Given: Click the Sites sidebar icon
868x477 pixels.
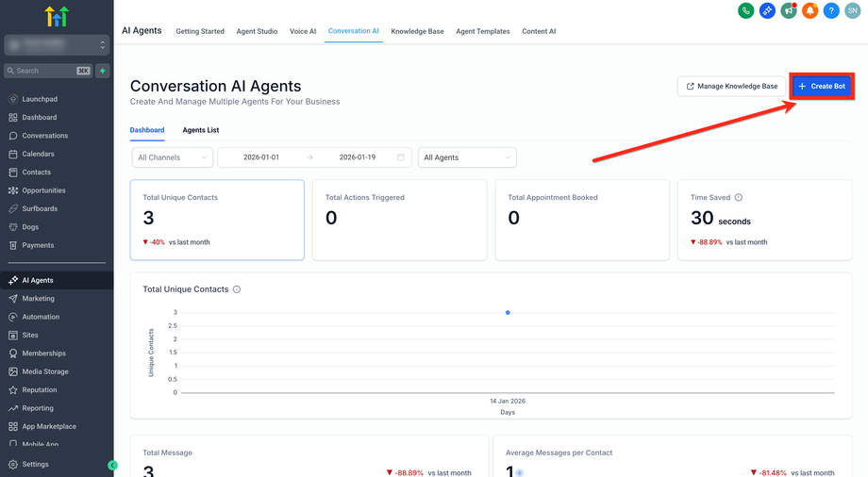Looking at the screenshot, I should pyautogui.click(x=13, y=335).
